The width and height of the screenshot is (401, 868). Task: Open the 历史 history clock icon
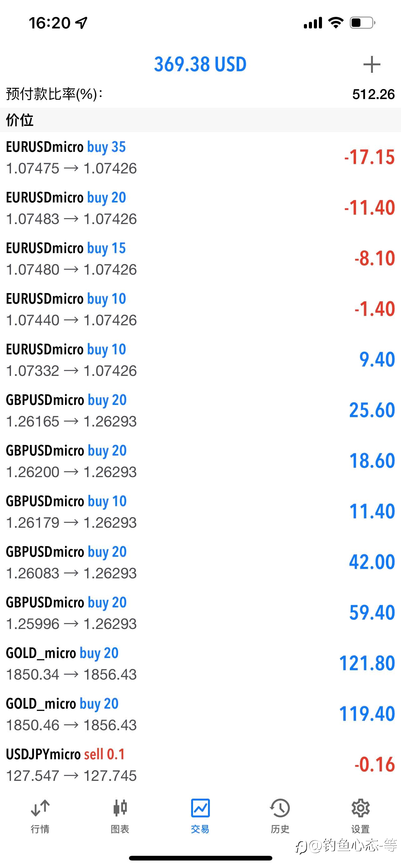(x=280, y=808)
